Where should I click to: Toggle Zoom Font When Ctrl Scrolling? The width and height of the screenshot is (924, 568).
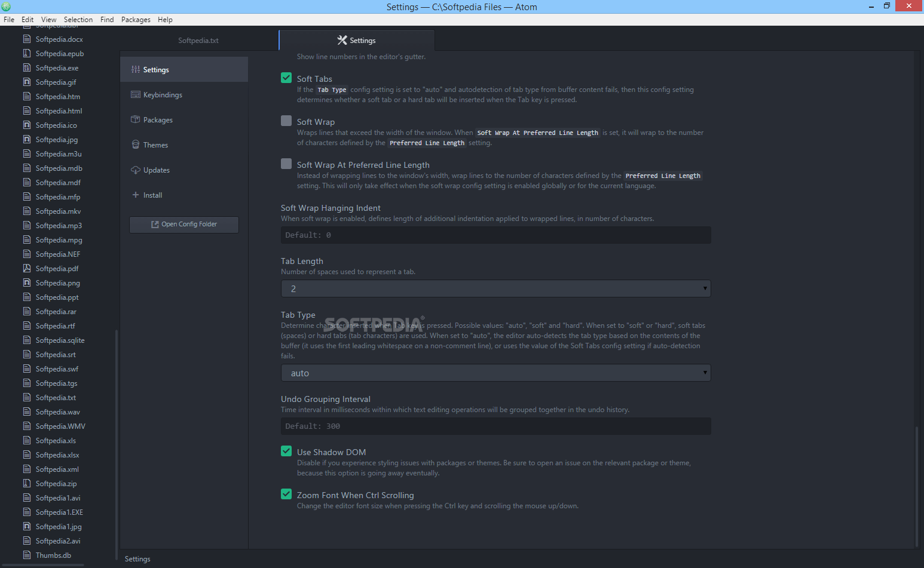click(x=286, y=494)
